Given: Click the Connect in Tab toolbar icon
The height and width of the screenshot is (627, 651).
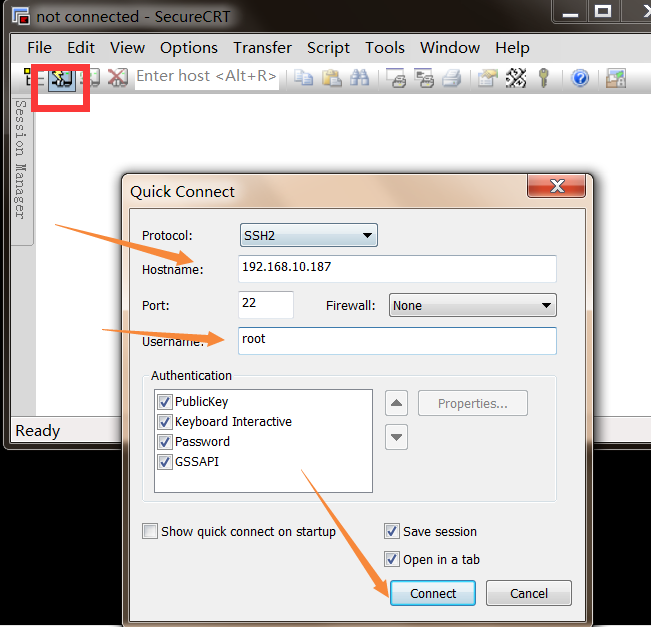Looking at the screenshot, I should (92, 78).
